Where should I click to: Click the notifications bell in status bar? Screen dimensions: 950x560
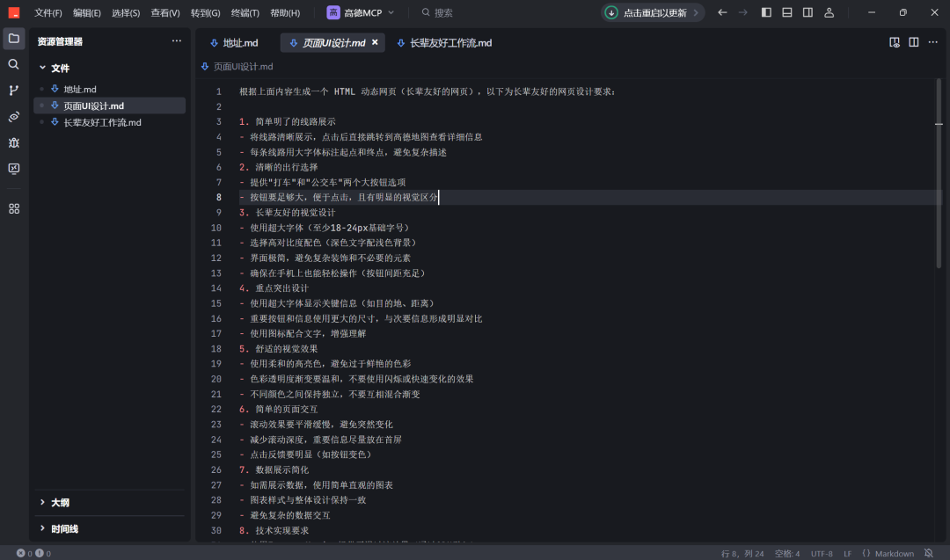[x=929, y=553]
